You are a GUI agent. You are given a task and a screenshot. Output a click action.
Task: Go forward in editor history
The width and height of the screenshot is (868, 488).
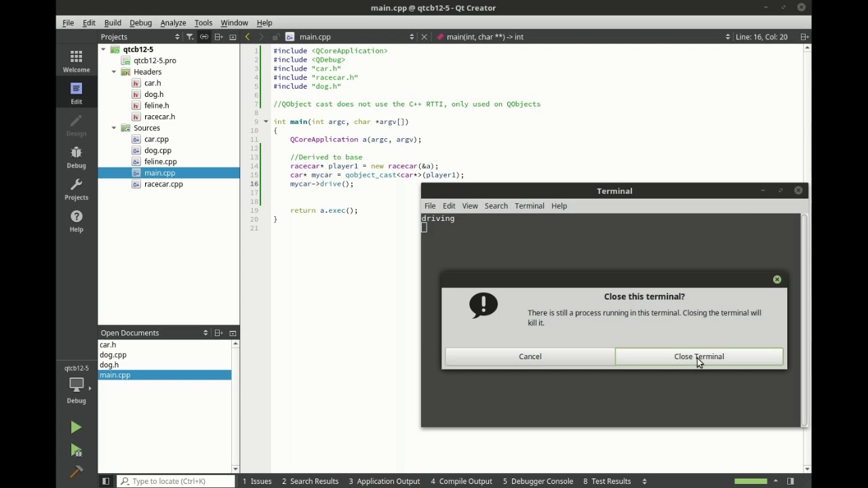tap(262, 37)
